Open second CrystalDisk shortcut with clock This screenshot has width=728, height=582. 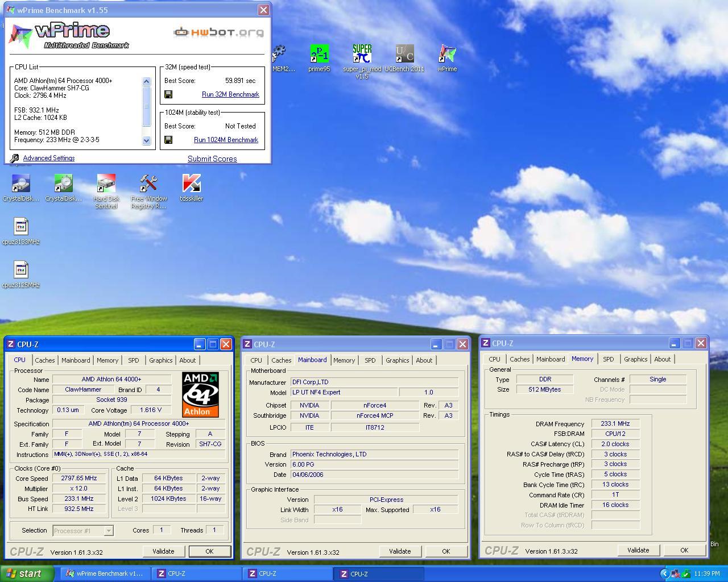coord(63,184)
